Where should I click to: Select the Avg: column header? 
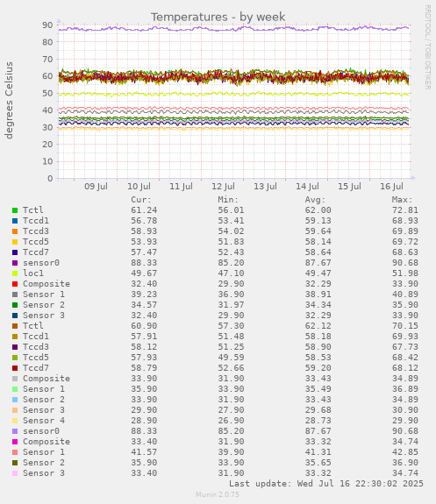(x=315, y=200)
